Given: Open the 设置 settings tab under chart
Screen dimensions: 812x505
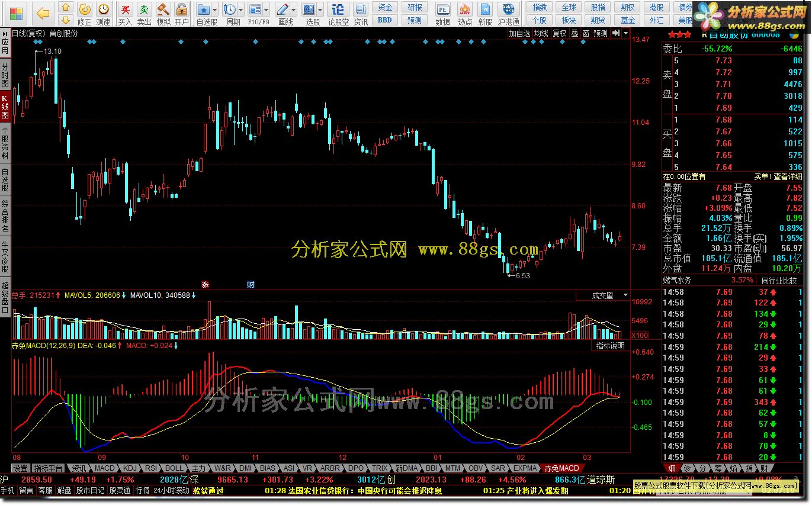Looking at the screenshot, I should tap(20, 468).
